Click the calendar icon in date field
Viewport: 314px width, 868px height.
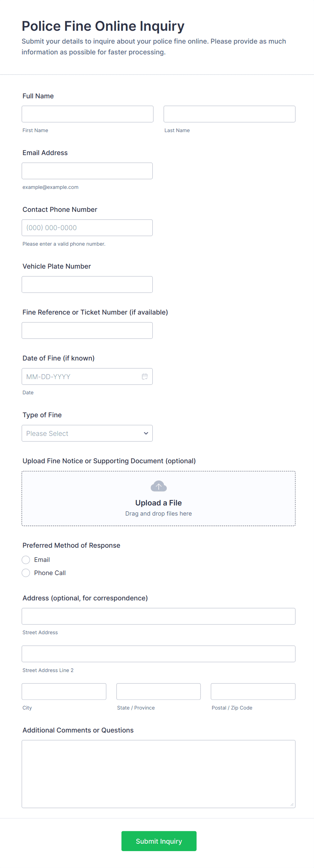tap(145, 376)
